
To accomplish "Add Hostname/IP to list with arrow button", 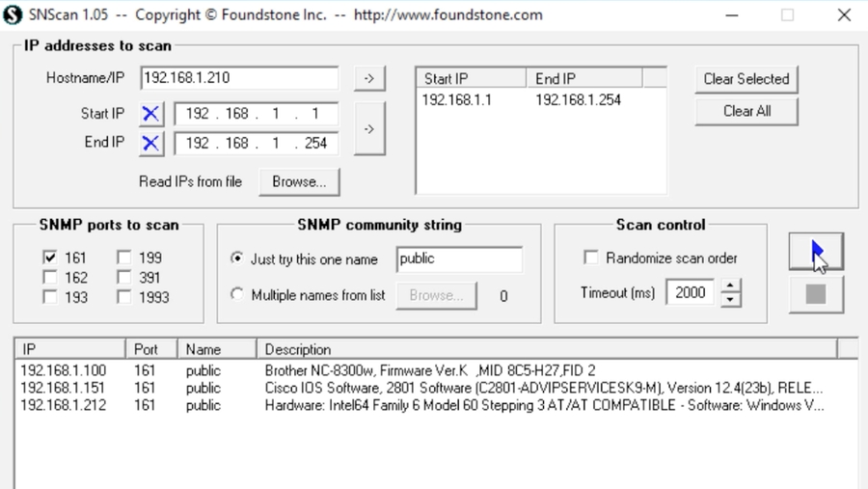I will pos(368,78).
